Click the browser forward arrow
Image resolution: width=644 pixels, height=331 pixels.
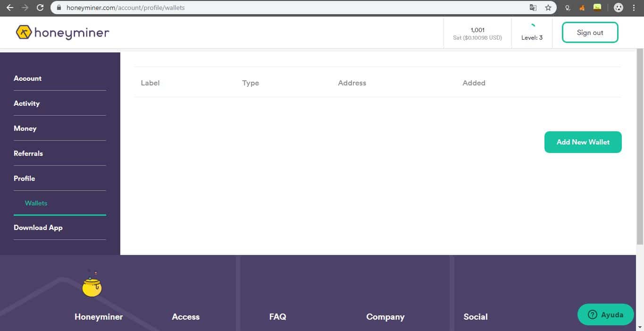(x=25, y=8)
